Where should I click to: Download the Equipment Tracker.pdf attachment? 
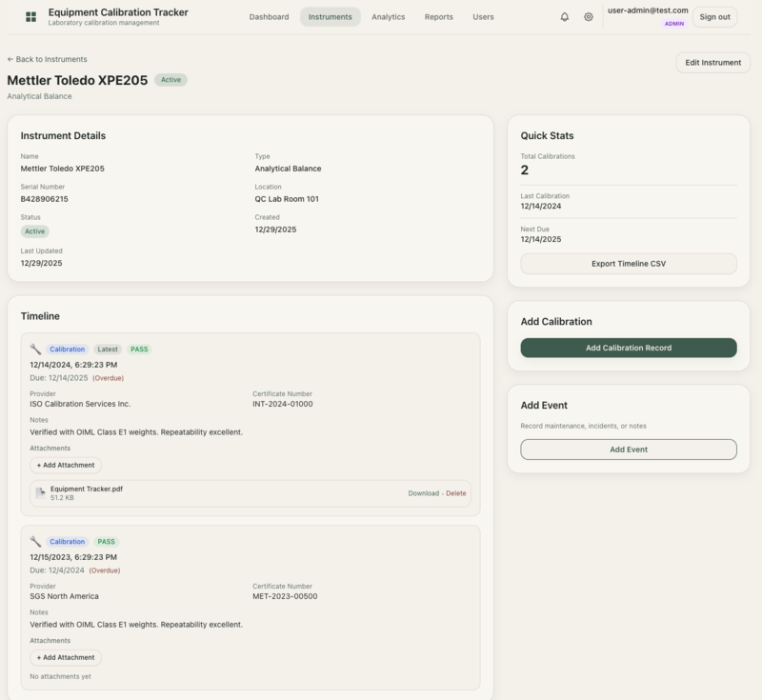click(423, 493)
